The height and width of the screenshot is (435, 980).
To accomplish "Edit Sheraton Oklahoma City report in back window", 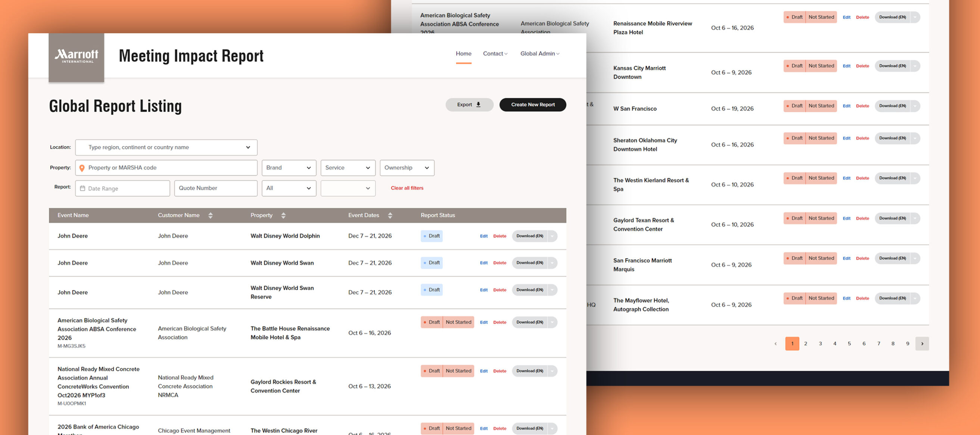I will coord(846,138).
